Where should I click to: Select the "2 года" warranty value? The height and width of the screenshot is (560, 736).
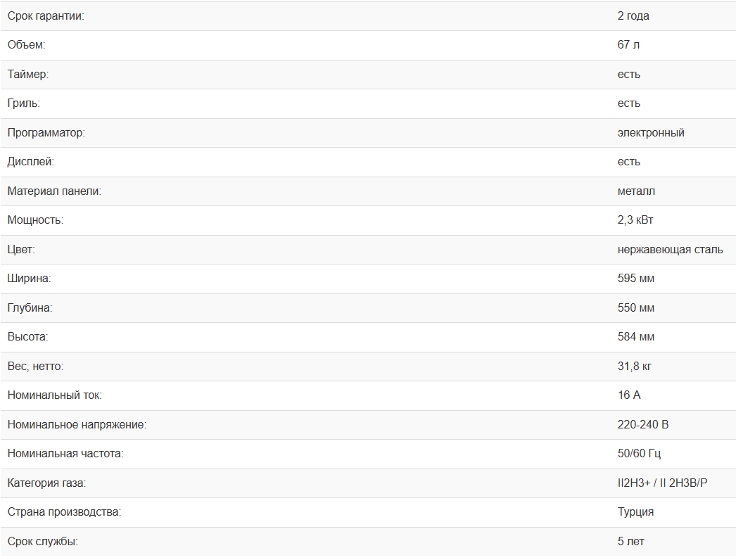(633, 15)
